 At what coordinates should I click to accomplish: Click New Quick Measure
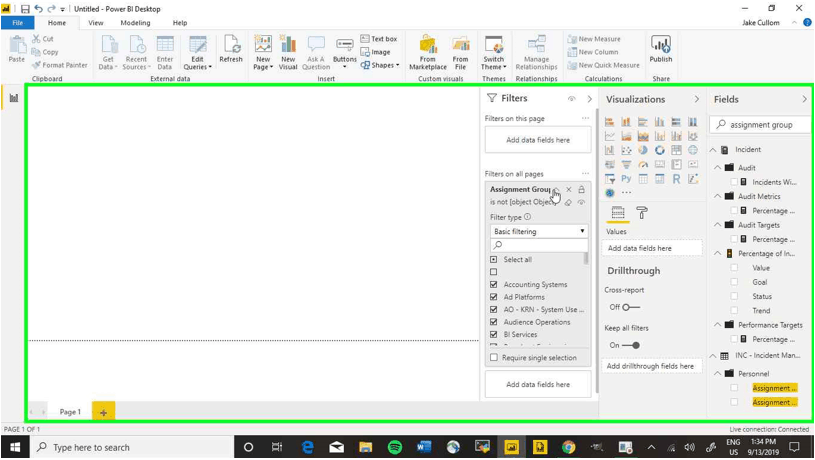click(x=603, y=65)
